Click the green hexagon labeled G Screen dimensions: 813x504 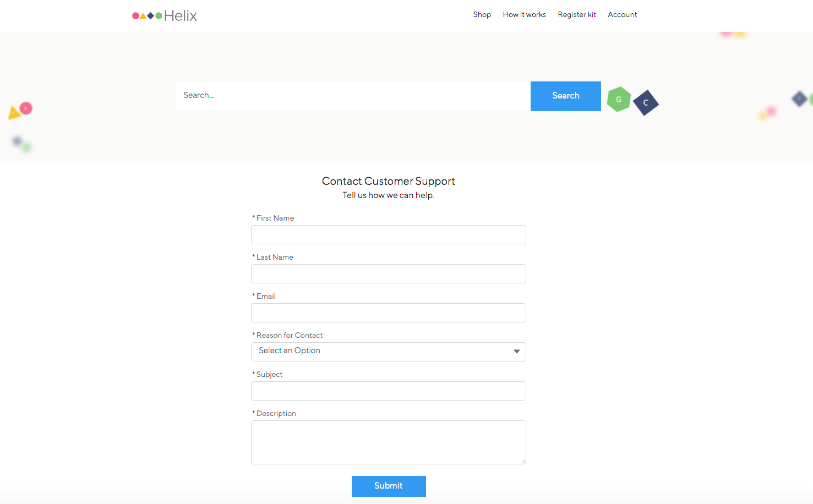[619, 100]
